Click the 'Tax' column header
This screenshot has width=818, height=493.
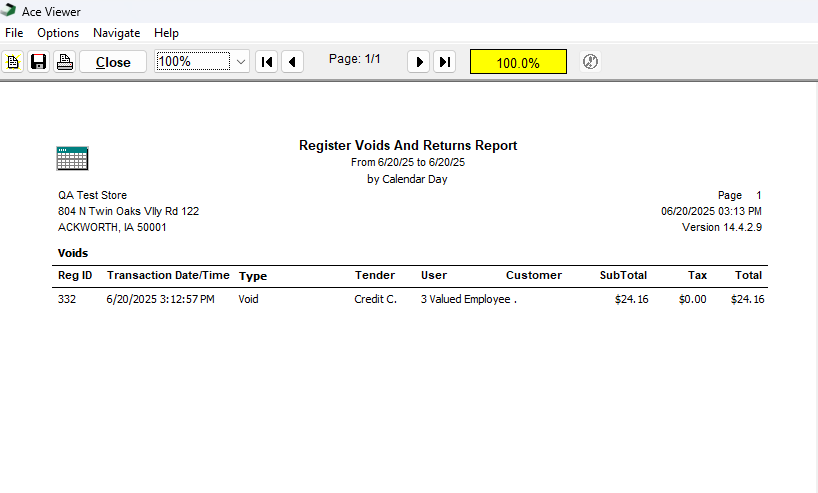point(697,275)
